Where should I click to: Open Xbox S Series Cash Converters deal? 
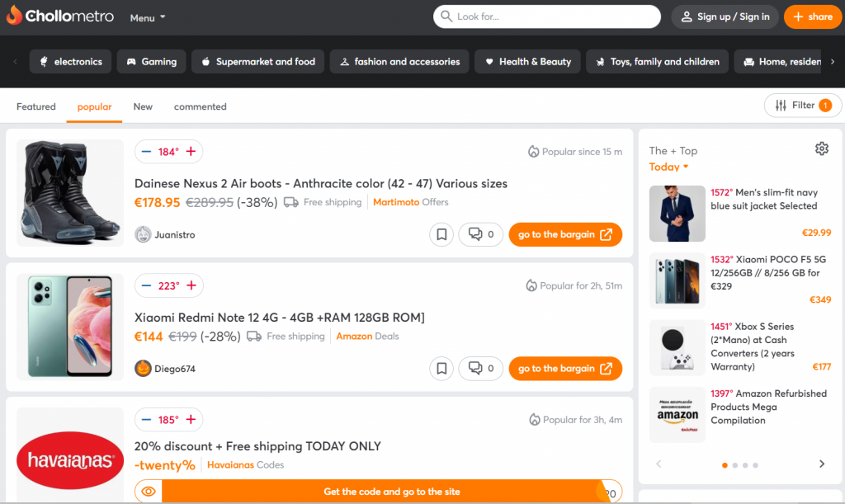pyautogui.click(x=753, y=346)
